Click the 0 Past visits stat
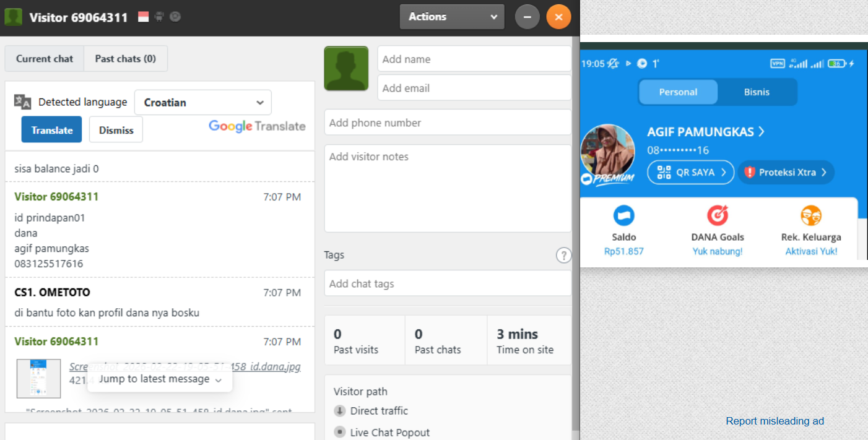This screenshot has height=440, width=868. [x=365, y=341]
